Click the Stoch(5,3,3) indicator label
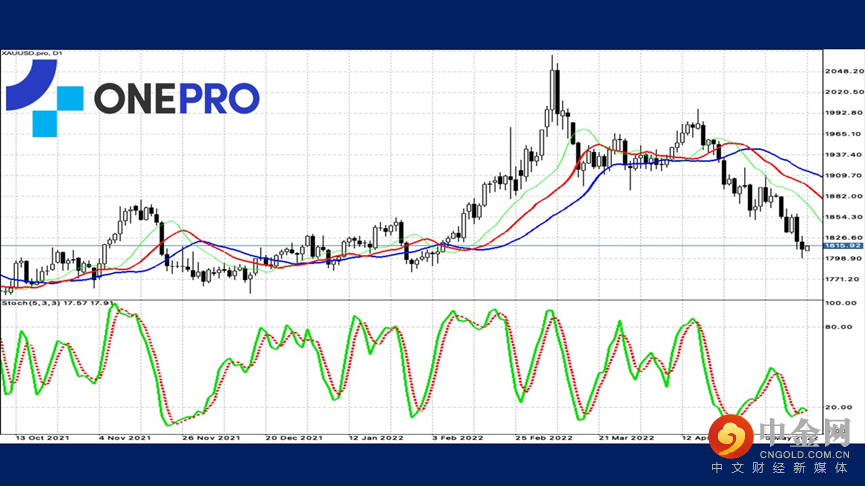Viewport: 865px width, 486px height. pyautogui.click(x=58, y=303)
